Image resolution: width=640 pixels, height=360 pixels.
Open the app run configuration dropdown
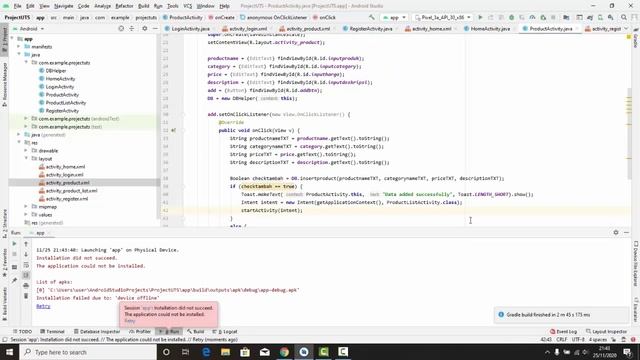(x=394, y=18)
